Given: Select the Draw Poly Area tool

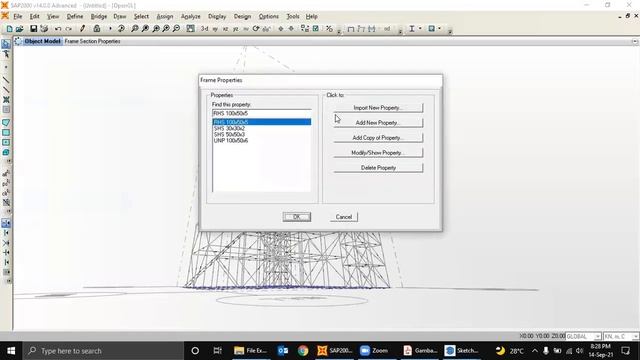Looking at the screenshot, I should point(6,122).
